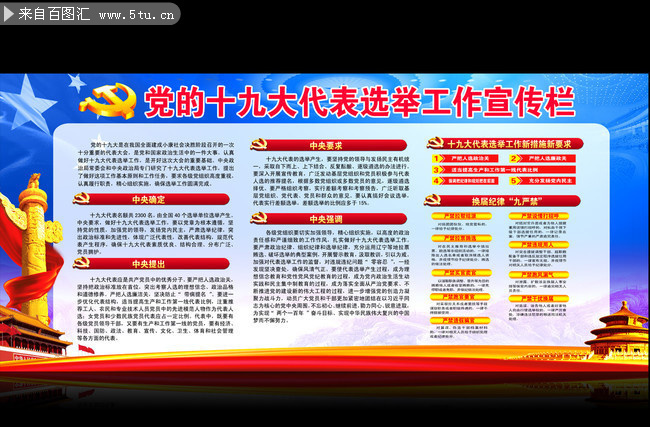Click the intro paragraph beginning 党的十九大是在我国全面建成小康社会

click(x=156, y=164)
